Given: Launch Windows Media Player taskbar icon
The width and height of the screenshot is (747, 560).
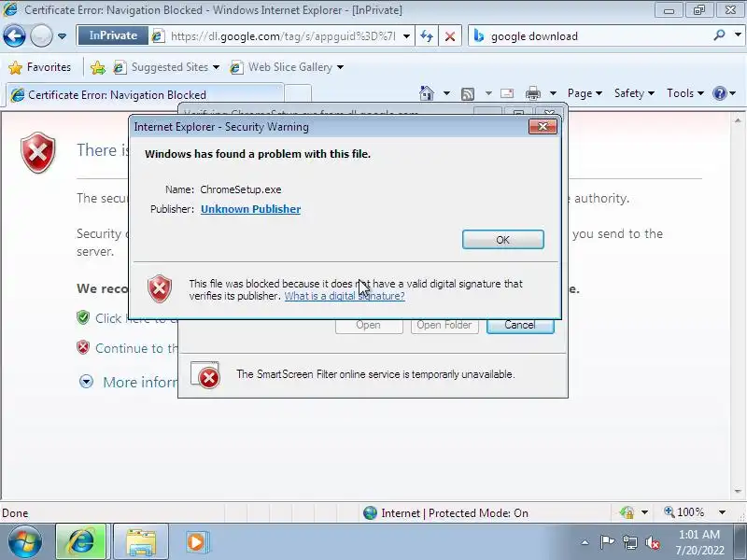Looking at the screenshot, I should click(196, 542).
